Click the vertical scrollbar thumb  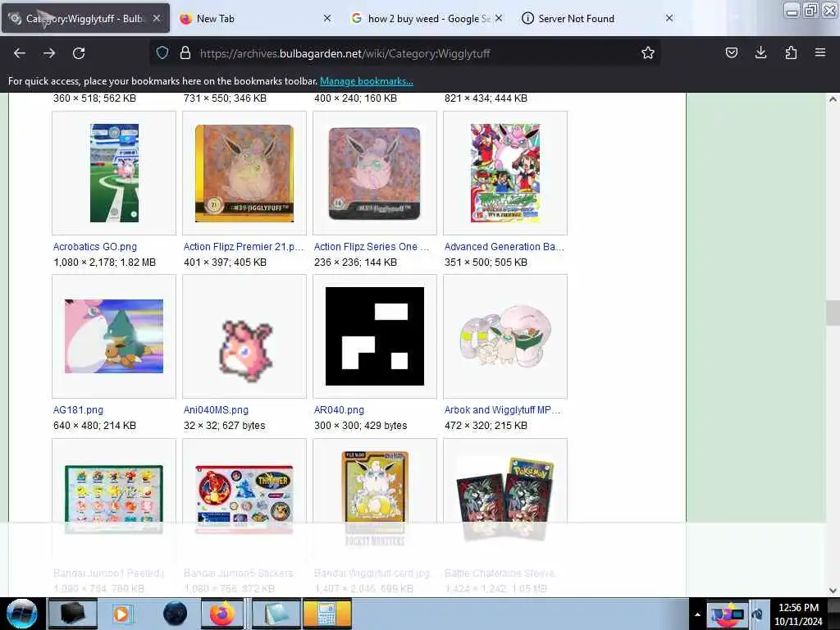[833, 313]
